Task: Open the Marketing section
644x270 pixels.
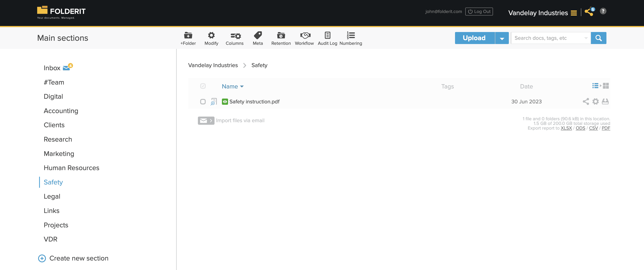Action: click(x=59, y=154)
